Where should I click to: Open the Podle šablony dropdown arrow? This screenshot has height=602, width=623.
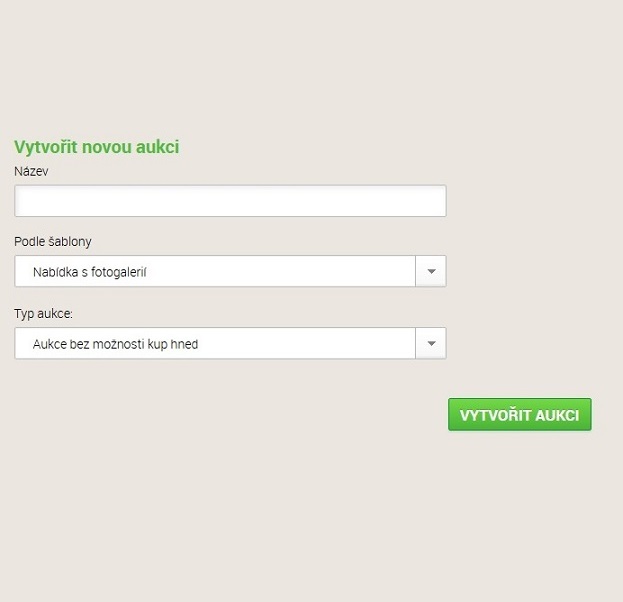pyautogui.click(x=431, y=271)
